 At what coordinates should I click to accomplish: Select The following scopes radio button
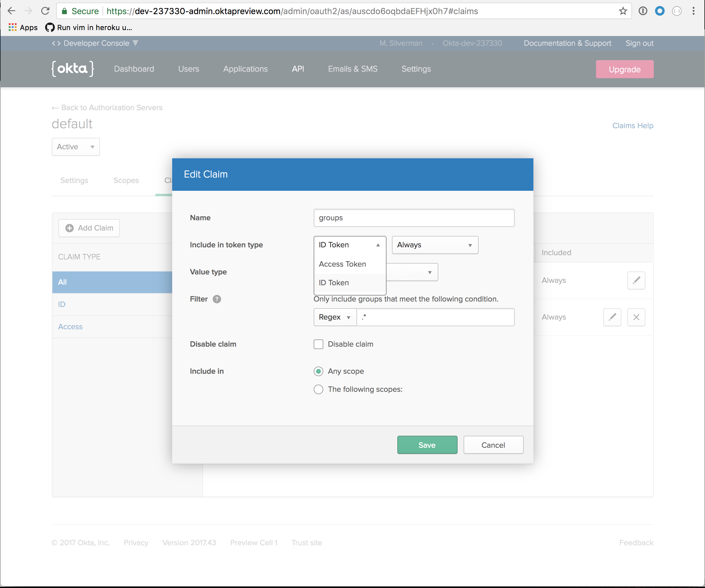point(318,389)
